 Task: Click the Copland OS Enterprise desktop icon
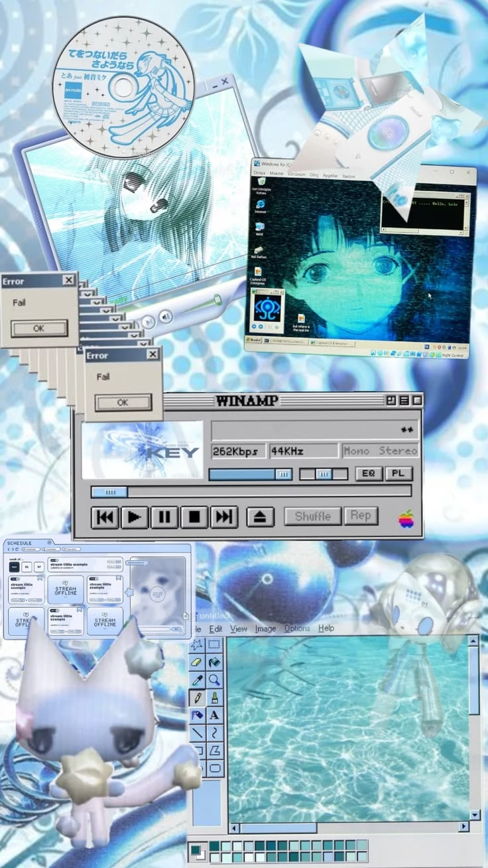pyautogui.click(x=258, y=275)
